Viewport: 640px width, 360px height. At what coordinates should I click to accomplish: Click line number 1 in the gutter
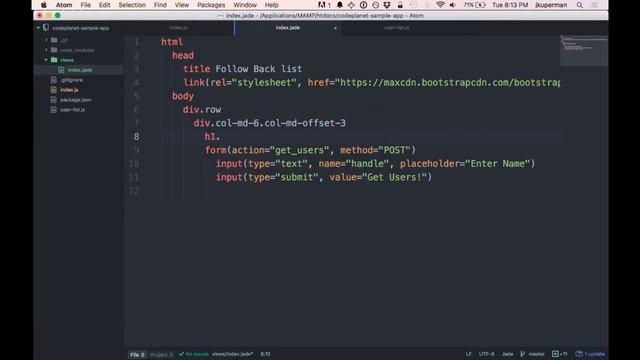coord(136,42)
